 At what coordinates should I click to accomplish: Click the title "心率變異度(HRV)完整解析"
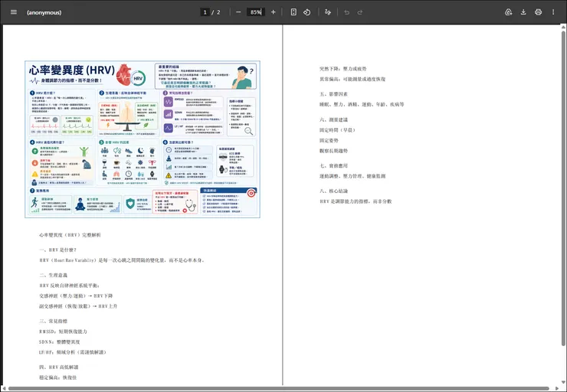70,235
